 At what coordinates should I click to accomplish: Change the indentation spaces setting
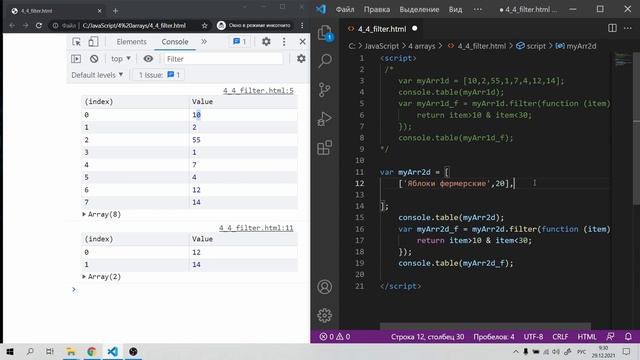(x=494, y=336)
